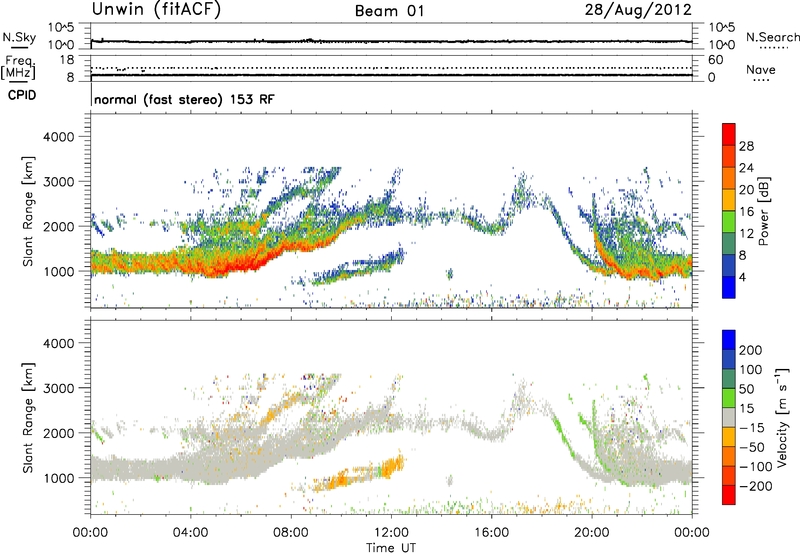
Task: Click the "10^5" left noise axis value
Action: [61, 27]
